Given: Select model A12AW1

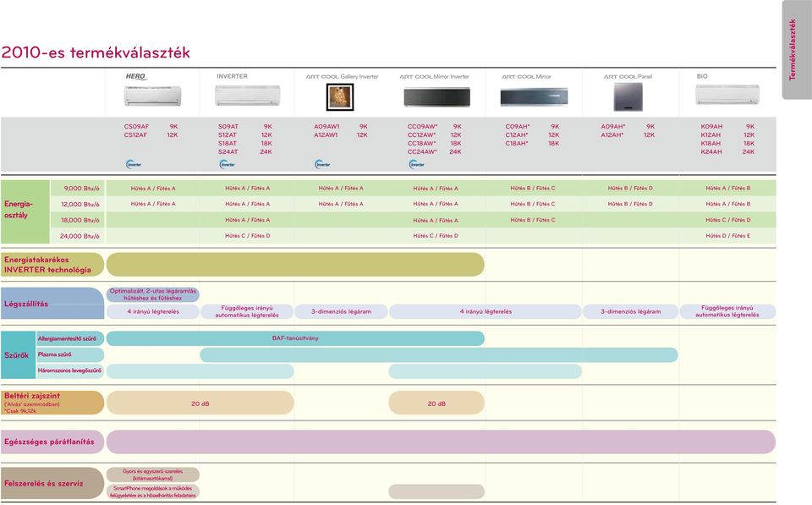Looking at the screenshot, I should coord(326,134).
